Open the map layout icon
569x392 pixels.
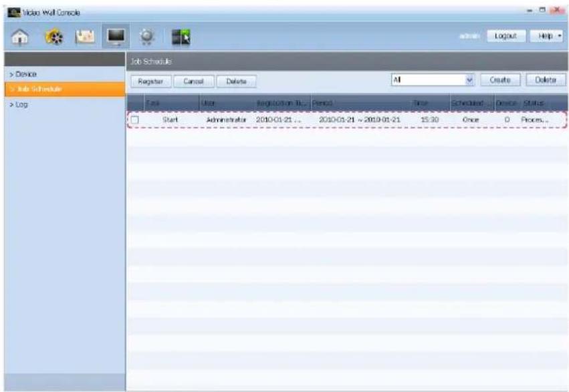tap(85, 37)
